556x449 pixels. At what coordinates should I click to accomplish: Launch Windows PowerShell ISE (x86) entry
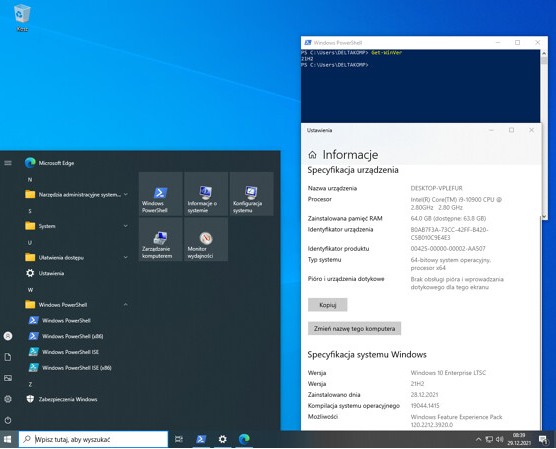click(77, 368)
